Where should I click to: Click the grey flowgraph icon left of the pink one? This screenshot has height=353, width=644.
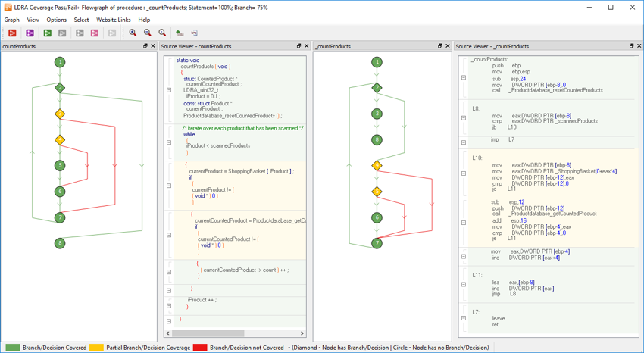pyautogui.click(x=80, y=33)
